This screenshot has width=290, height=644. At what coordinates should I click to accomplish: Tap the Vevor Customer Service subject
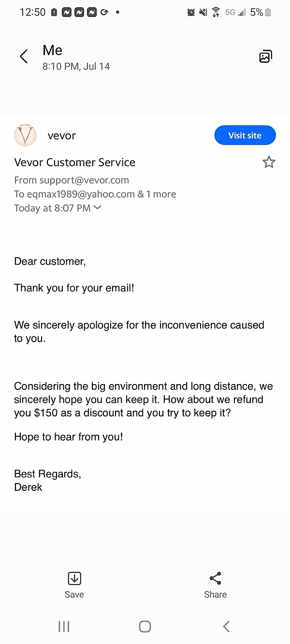click(75, 162)
